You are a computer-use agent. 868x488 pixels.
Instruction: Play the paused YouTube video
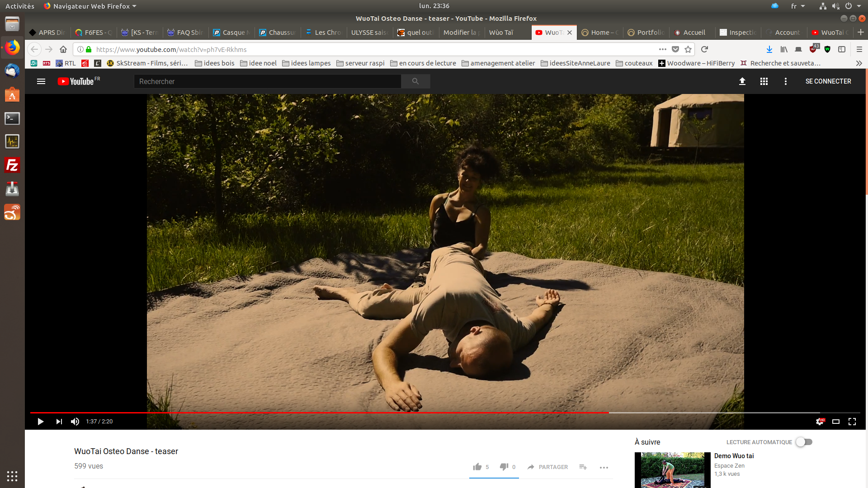40,422
